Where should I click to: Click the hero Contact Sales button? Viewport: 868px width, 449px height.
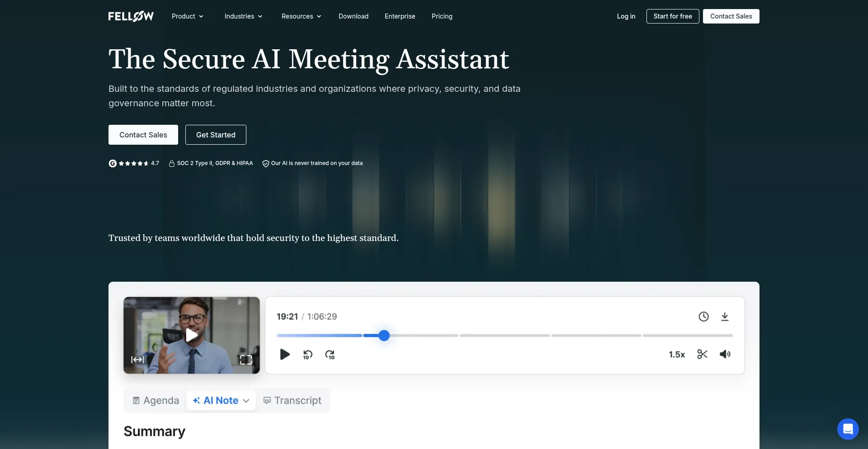pos(143,135)
